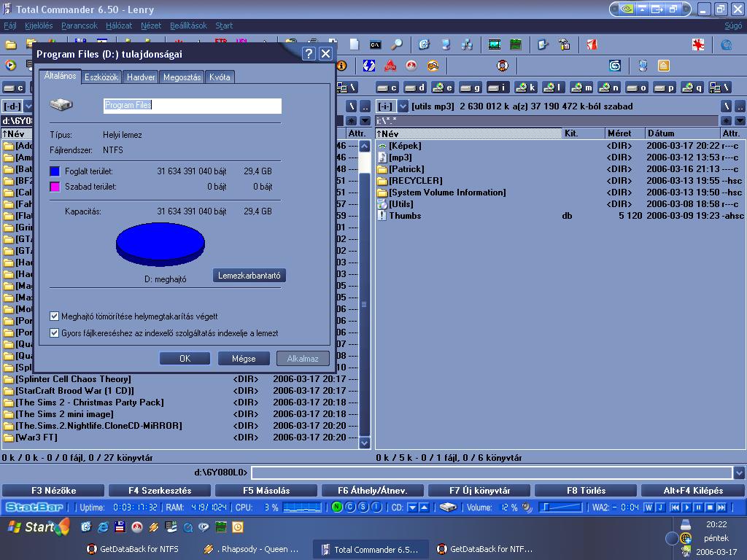
Task: Open right panel favorites star button
Action: click(x=726, y=121)
